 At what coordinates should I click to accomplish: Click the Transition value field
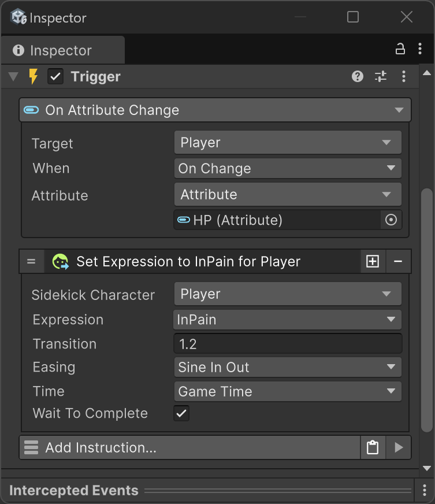287,344
